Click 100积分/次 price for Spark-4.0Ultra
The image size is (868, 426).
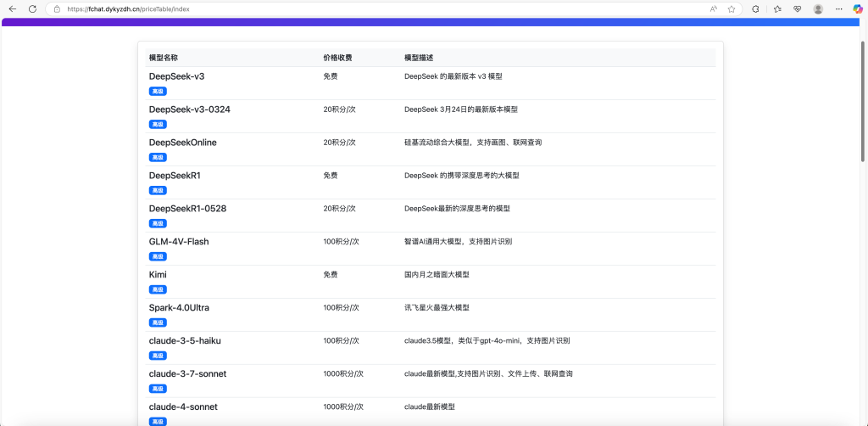tap(342, 308)
